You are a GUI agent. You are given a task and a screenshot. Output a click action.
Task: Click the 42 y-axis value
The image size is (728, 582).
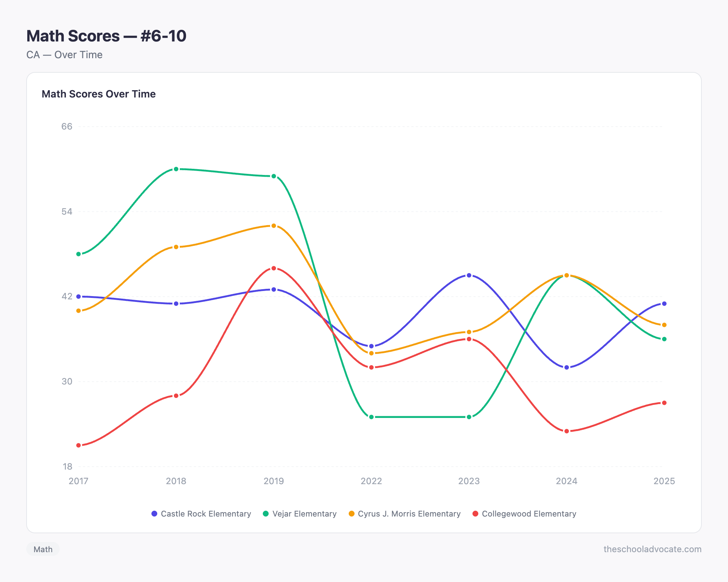pos(67,296)
